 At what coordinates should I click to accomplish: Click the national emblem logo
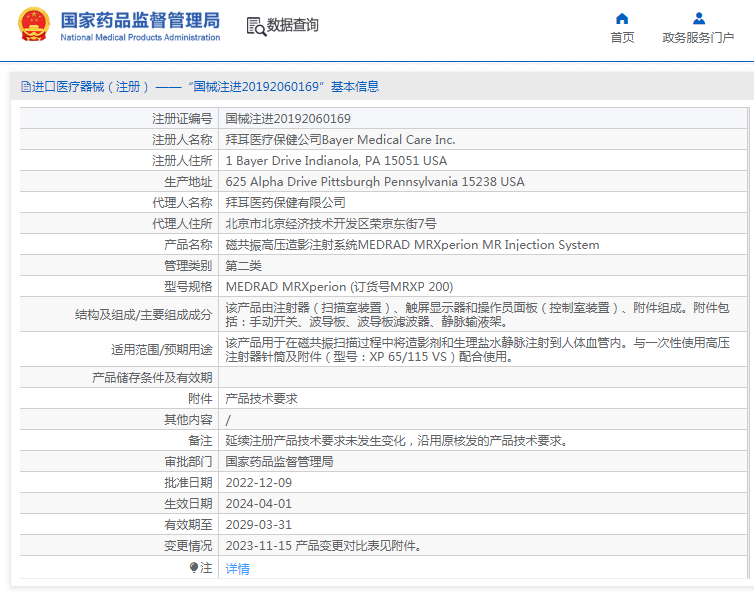(x=34, y=25)
